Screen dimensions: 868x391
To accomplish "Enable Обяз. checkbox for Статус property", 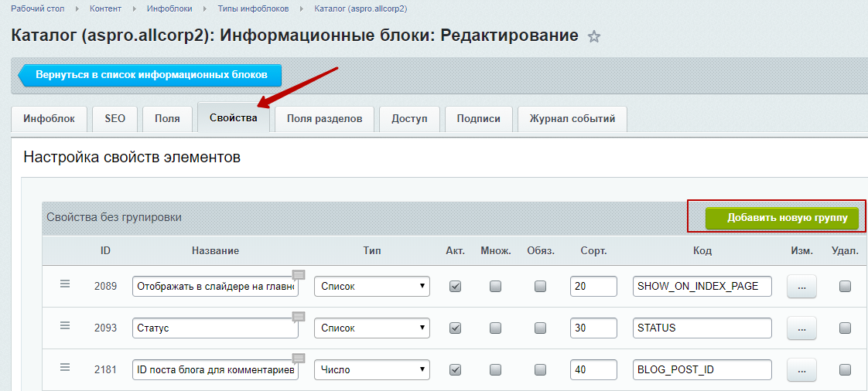I will (x=540, y=328).
